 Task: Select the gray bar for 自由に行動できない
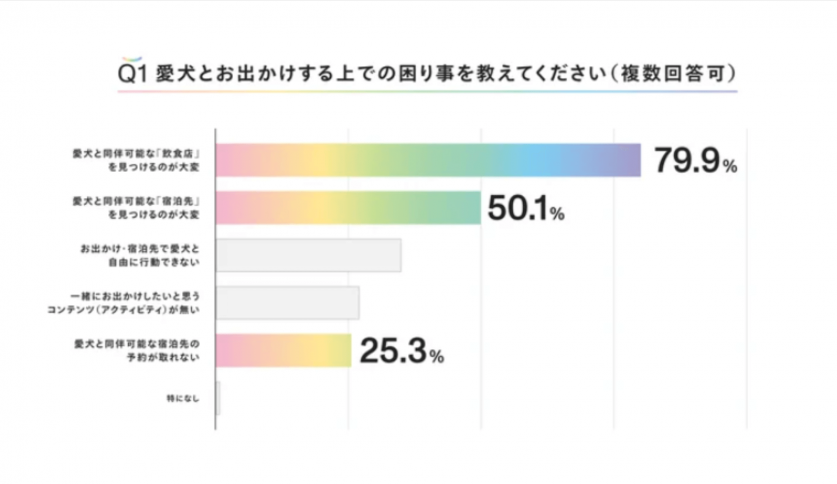pos(309,255)
